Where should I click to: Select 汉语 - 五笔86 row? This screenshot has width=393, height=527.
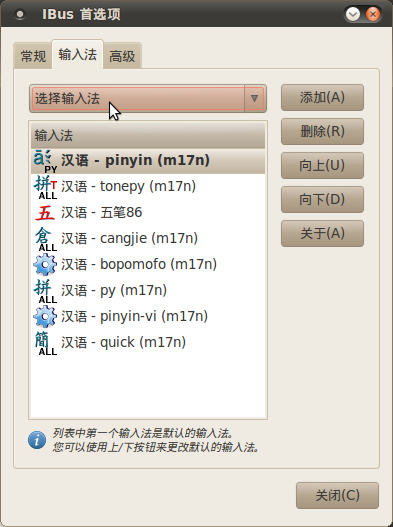point(148,213)
